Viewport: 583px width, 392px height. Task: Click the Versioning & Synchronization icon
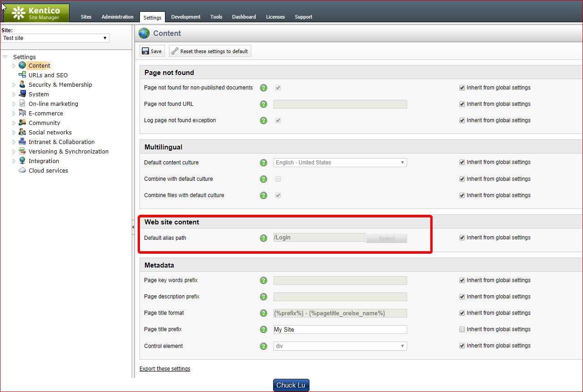(x=22, y=151)
